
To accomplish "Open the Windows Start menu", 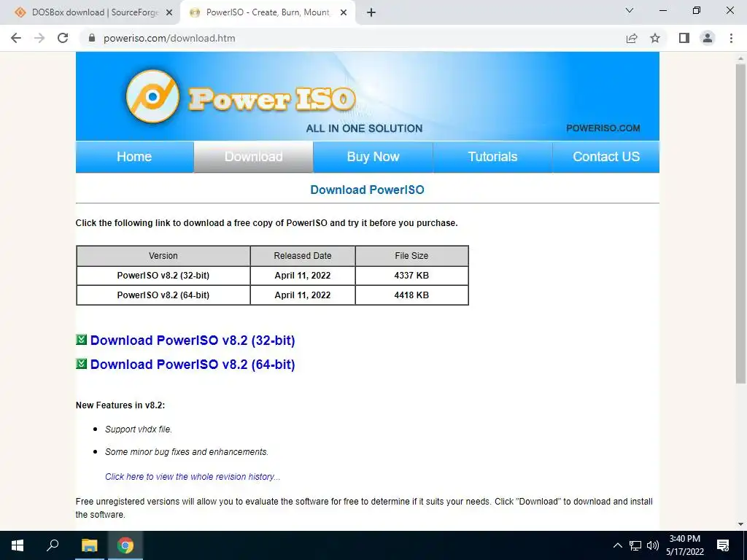I will click(x=18, y=545).
